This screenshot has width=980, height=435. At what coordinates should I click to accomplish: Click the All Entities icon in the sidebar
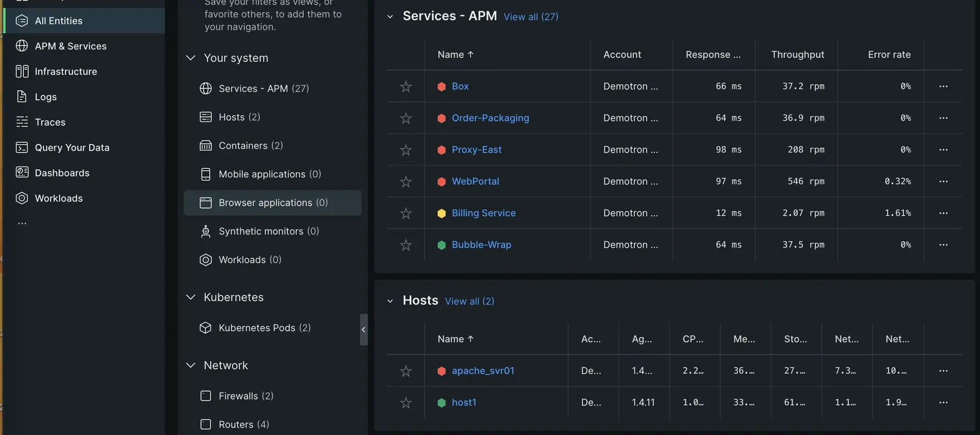tap(21, 20)
